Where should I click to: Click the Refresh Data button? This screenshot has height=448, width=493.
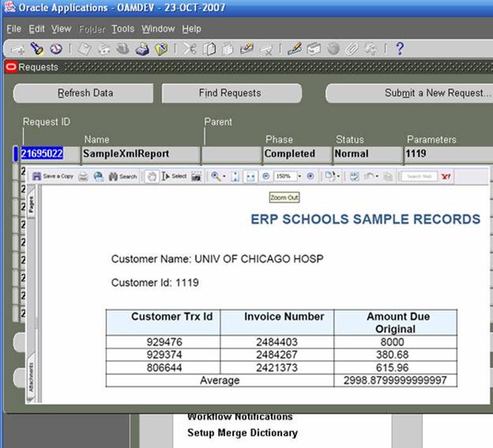tap(83, 93)
